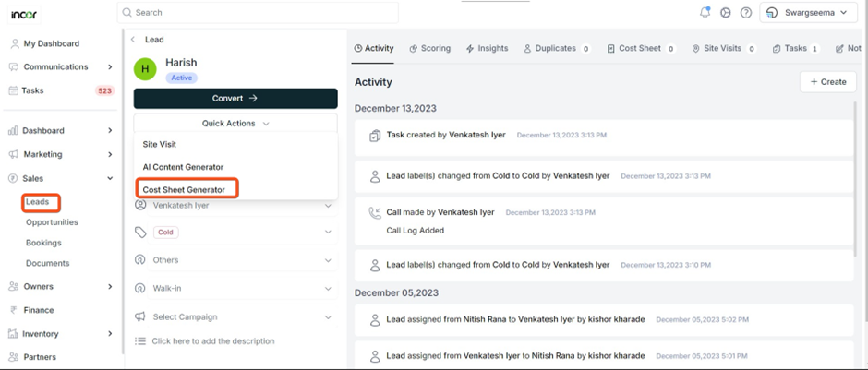This screenshot has width=868, height=370.
Task: Open the Venkatesh Iyer owner dropdown
Action: (x=242, y=205)
